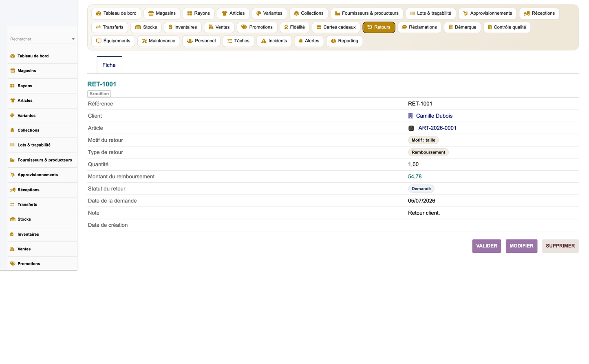Click the Reporting pie chart icon
The width and height of the screenshot is (589, 364).
click(333, 41)
